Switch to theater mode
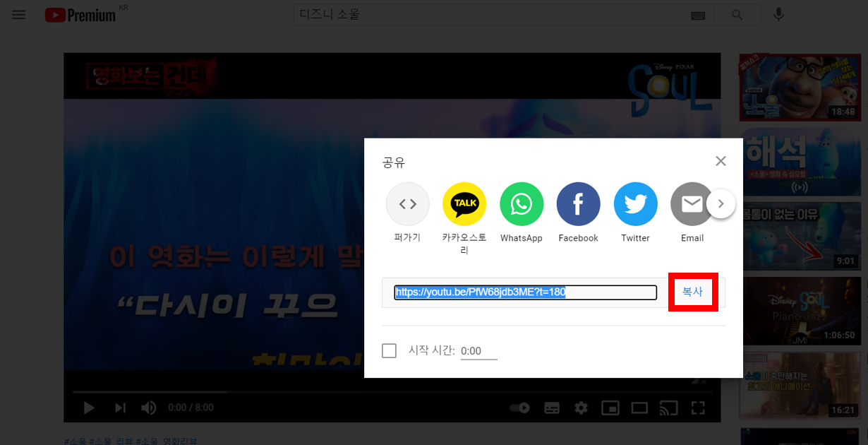 639,408
